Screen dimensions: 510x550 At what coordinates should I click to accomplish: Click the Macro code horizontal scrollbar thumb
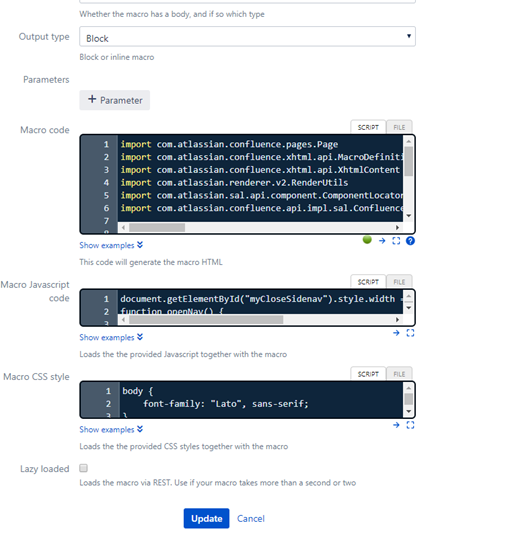(x=157, y=228)
